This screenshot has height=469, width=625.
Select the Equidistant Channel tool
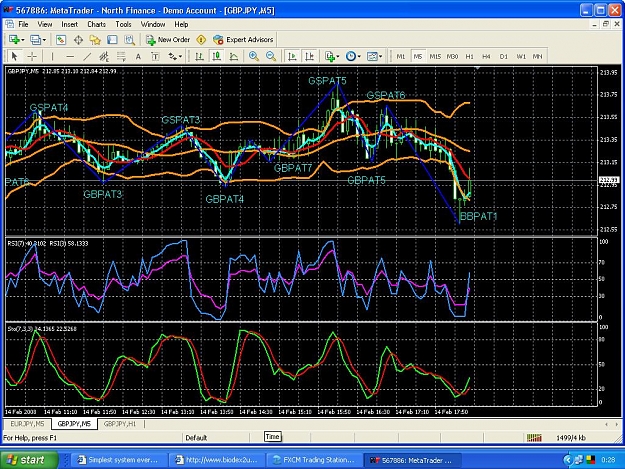coord(104,56)
